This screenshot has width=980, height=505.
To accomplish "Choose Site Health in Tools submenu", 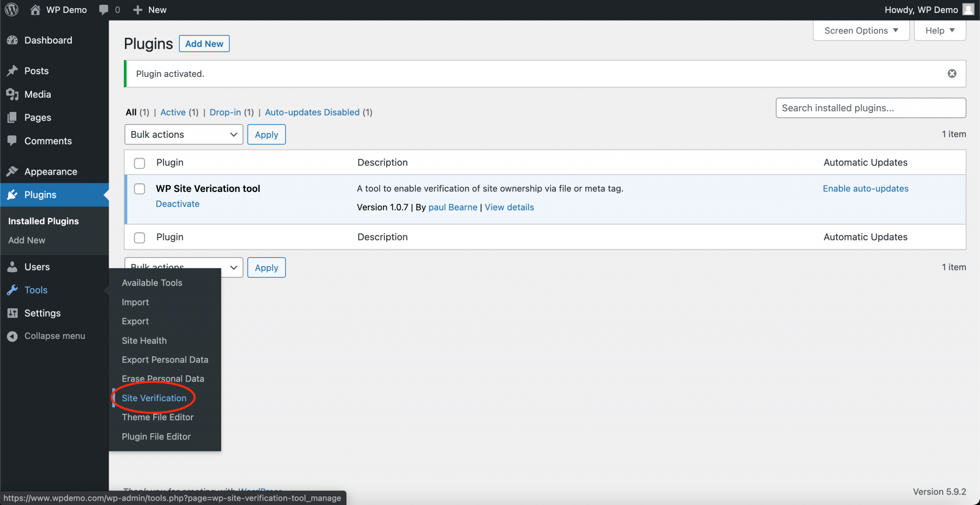I will click(144, 340).
